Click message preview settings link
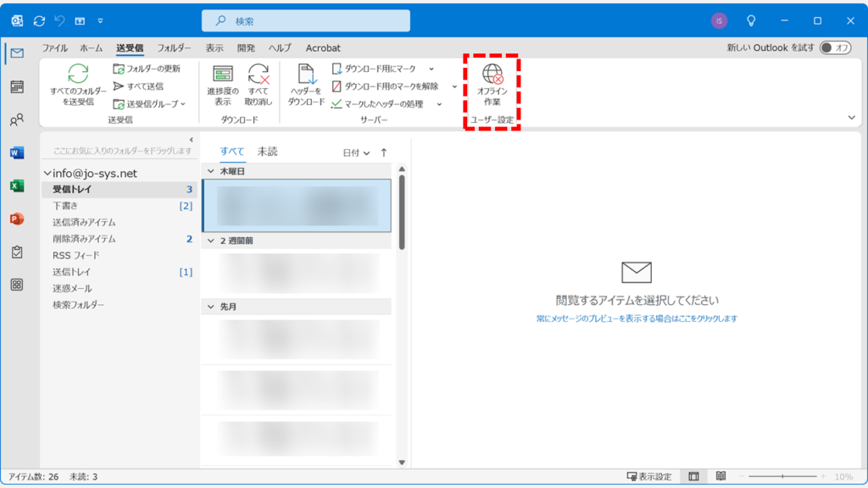Screen dimensions: 868x488 [x=637, y=319]
